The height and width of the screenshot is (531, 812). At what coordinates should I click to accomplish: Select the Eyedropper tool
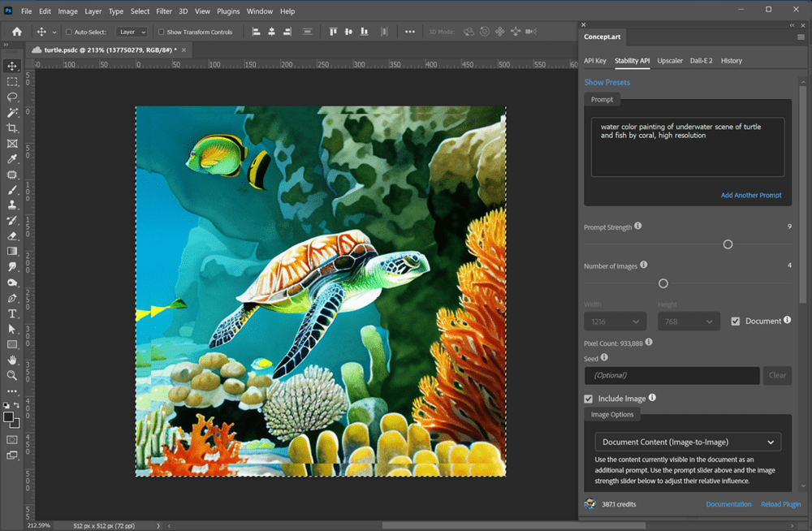tap(12, 159)
